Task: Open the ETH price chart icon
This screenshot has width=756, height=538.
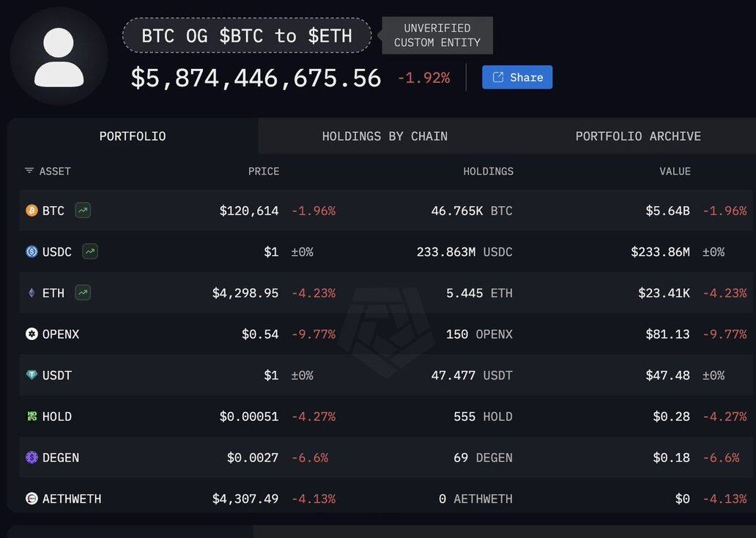Action: pos(83,293)
